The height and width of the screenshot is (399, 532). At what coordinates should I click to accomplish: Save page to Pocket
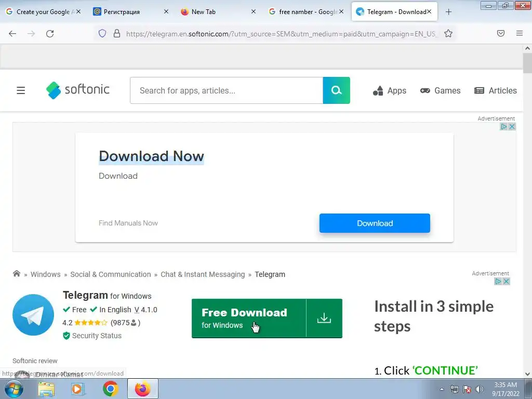pyautogui.click(x=501, y=33)
